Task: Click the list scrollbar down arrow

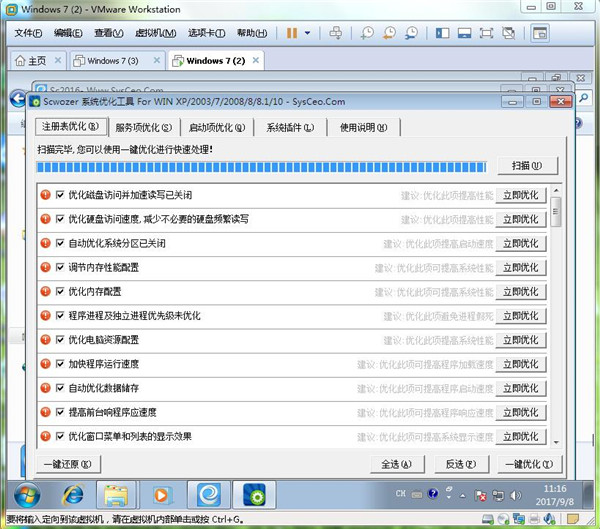Action: coord(556,442)
